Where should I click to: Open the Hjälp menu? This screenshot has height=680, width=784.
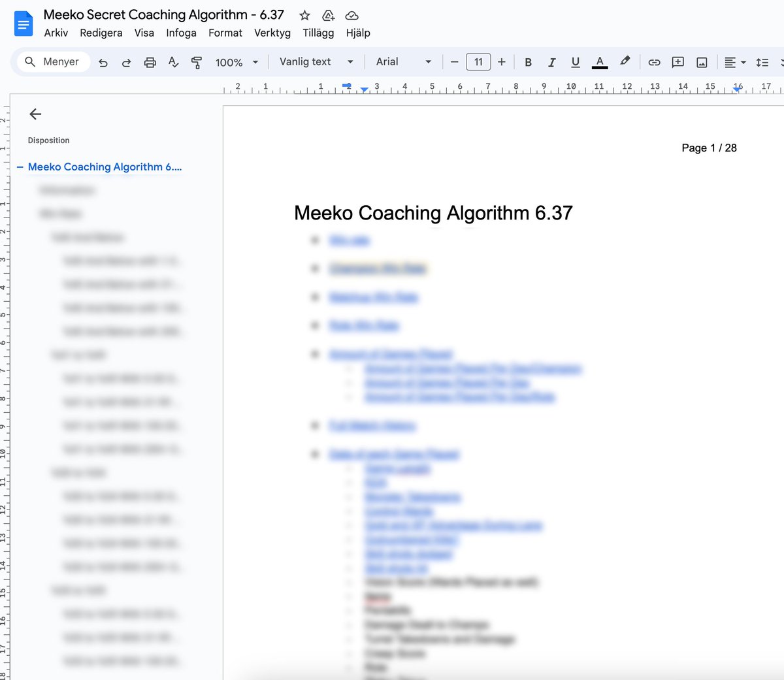click(x=358, y=33)
